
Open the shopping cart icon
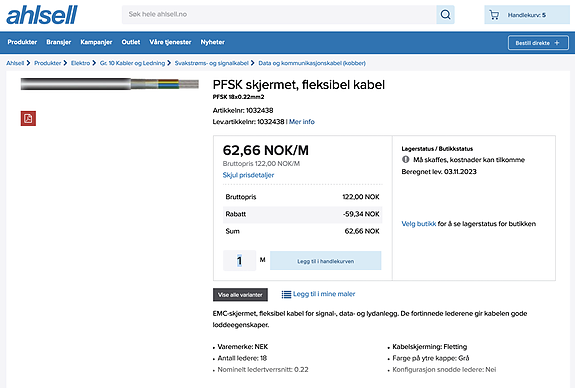(494, 15)
